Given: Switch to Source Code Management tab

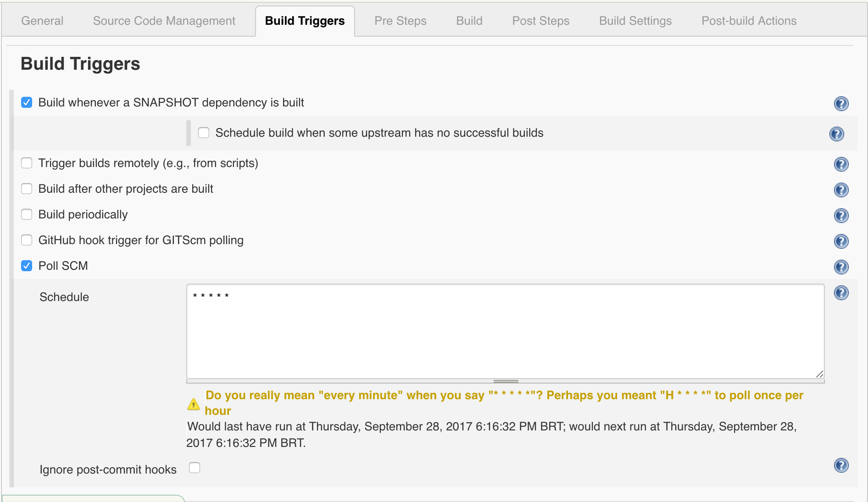Looking at the screenshot, I should coord(164,21).
